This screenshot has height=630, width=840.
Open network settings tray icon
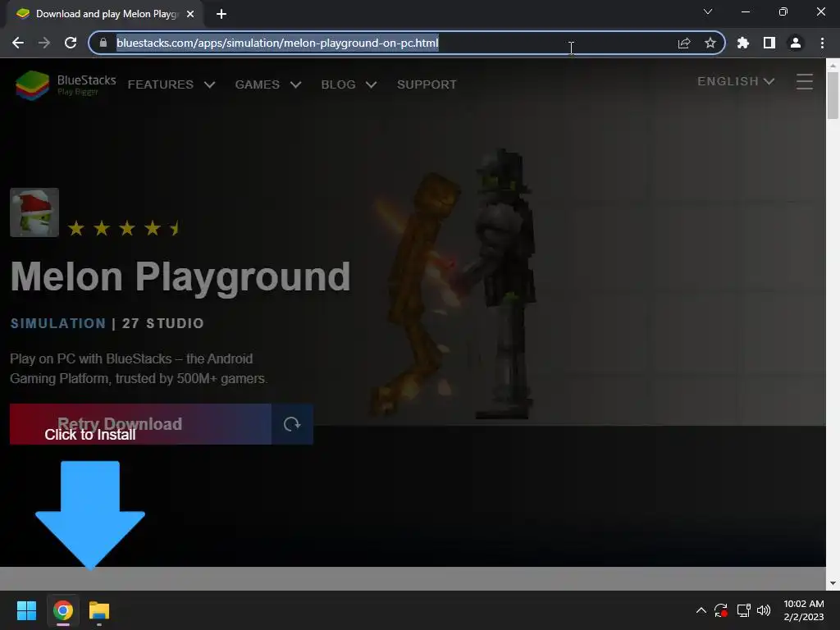pyautogui.click(x=743, y=610)
